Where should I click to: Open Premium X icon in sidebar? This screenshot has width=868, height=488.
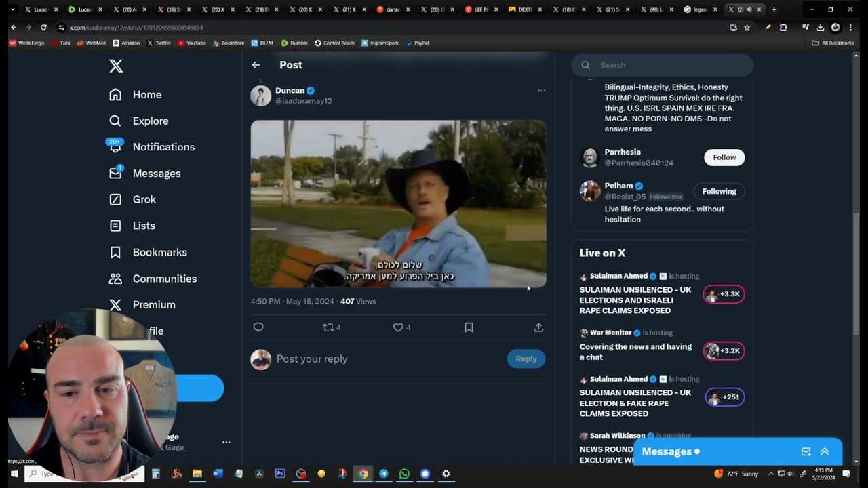click(115, 305)
